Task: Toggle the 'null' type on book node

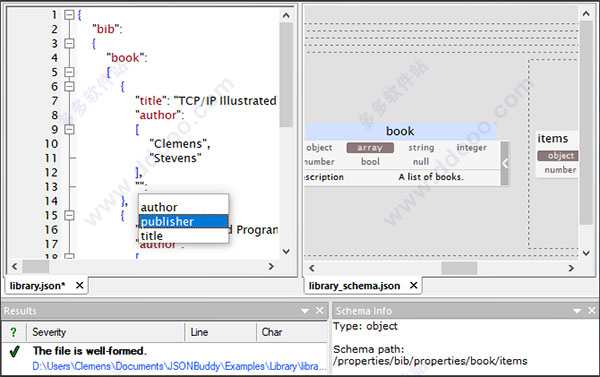Action: click(x=421, y=162)
